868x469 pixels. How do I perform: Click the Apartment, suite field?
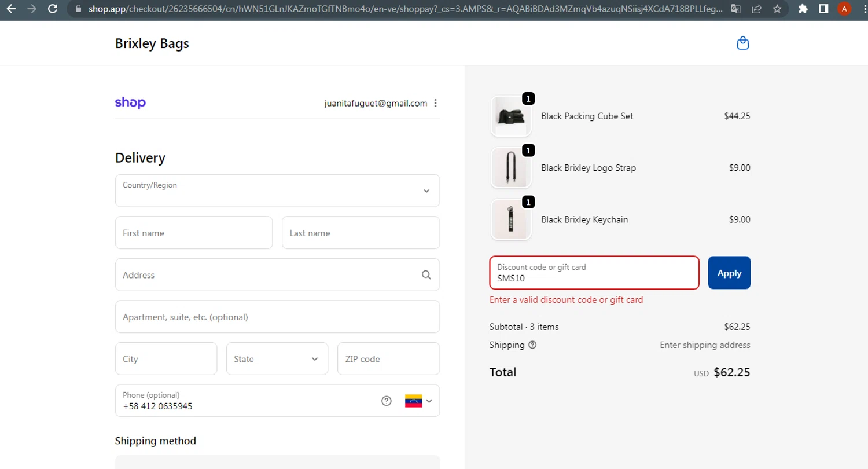(x=278, y=317)
